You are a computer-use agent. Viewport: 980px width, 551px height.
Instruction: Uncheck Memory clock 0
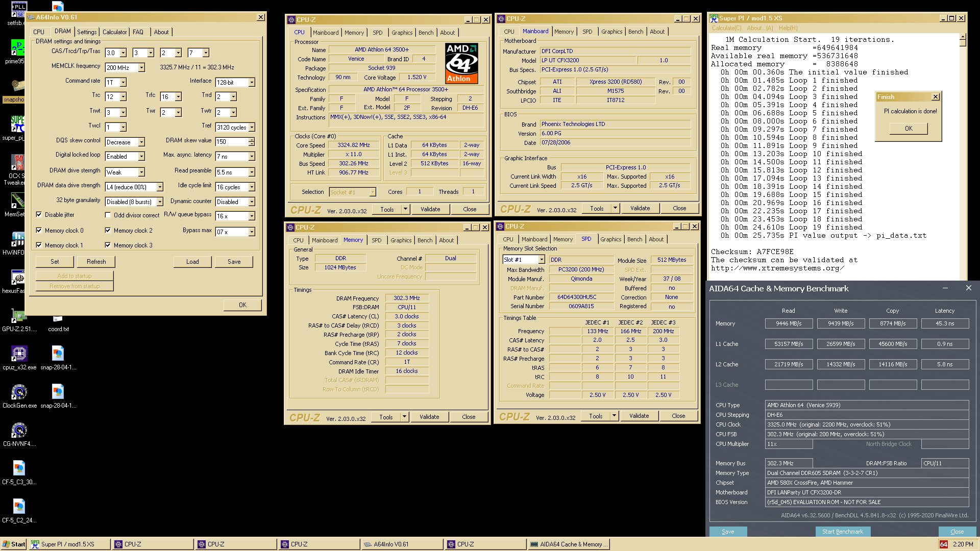pos(39,231)
